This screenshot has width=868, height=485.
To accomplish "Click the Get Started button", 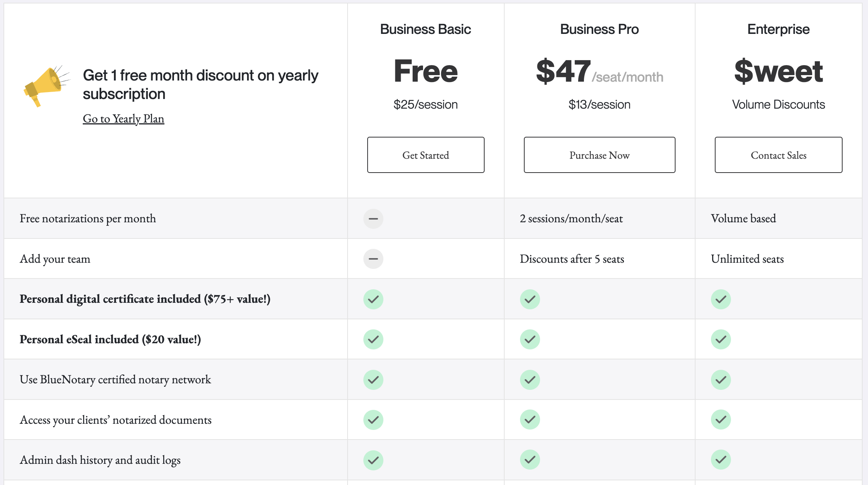I will tap(426, 155).
